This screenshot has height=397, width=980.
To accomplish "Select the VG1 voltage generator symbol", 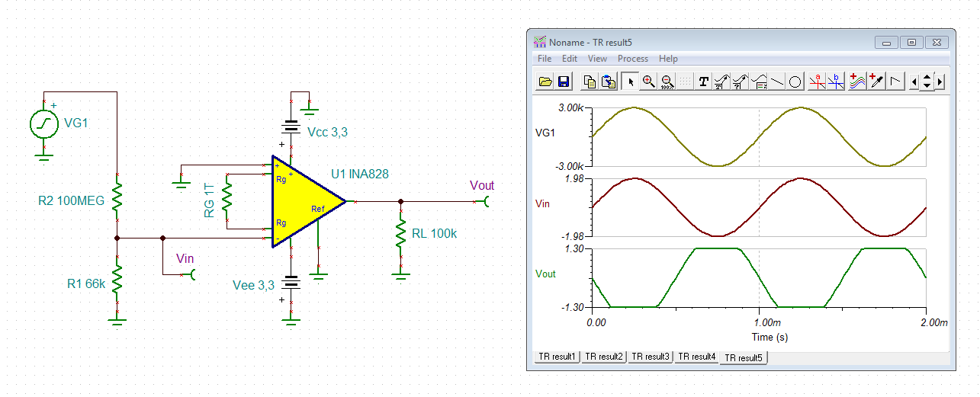I will 43,123.
